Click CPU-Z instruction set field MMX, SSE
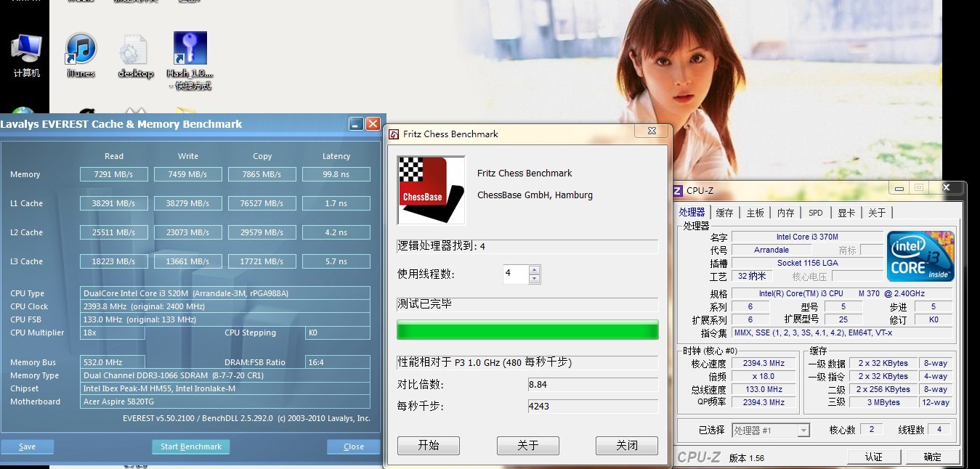Screen dimensions: 980x469 click(x=843, y=333)
